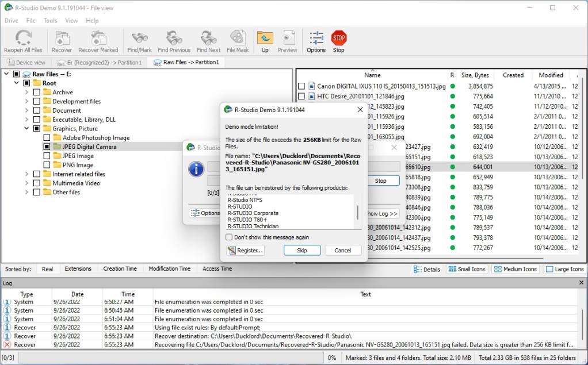This screenshot has height=365, width=588.
Task: Click the Archive folder icon
Action: click(47, 92)
